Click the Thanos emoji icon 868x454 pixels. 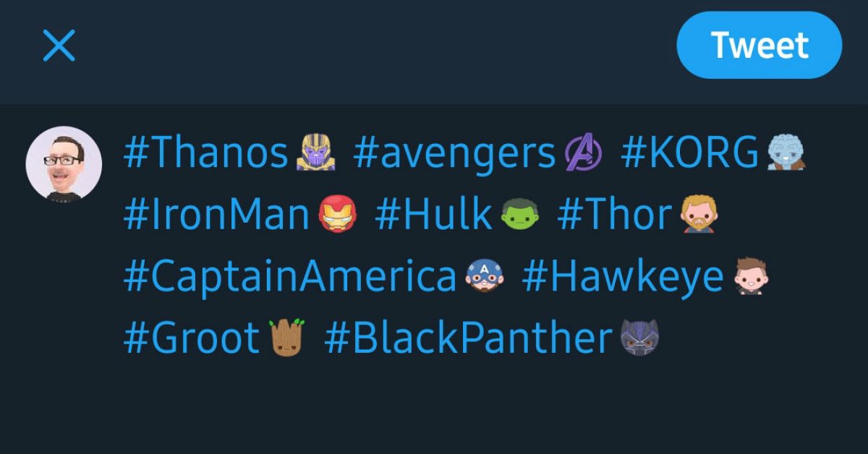pos(315,153)
